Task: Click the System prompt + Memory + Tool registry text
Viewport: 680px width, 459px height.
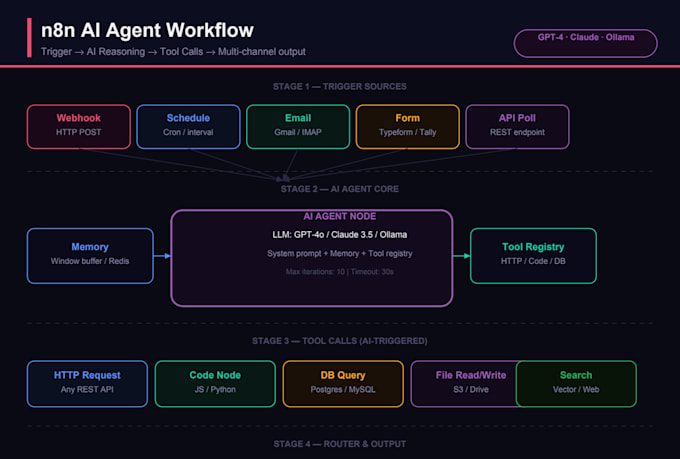Action: 340,253
